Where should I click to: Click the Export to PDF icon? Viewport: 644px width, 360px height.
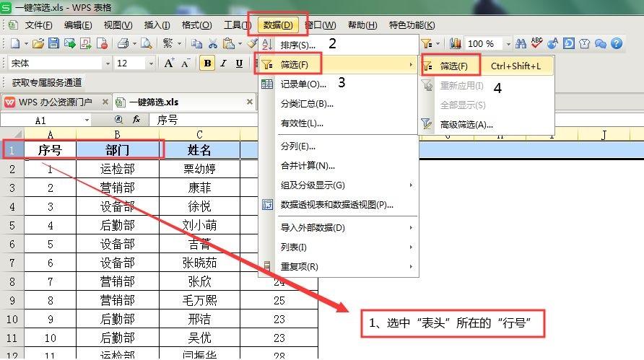[x=86, y=43]
